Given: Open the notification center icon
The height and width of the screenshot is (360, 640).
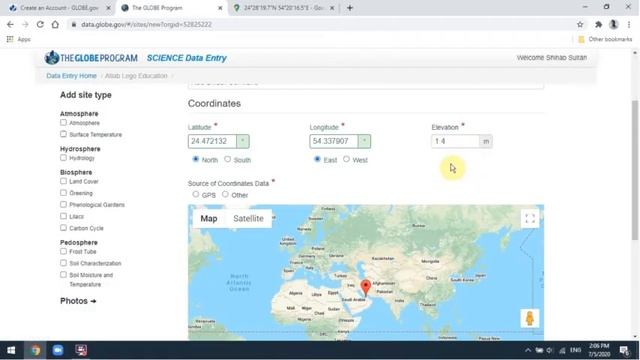Looking at the screenshot, I should click(x=624, y=350).
